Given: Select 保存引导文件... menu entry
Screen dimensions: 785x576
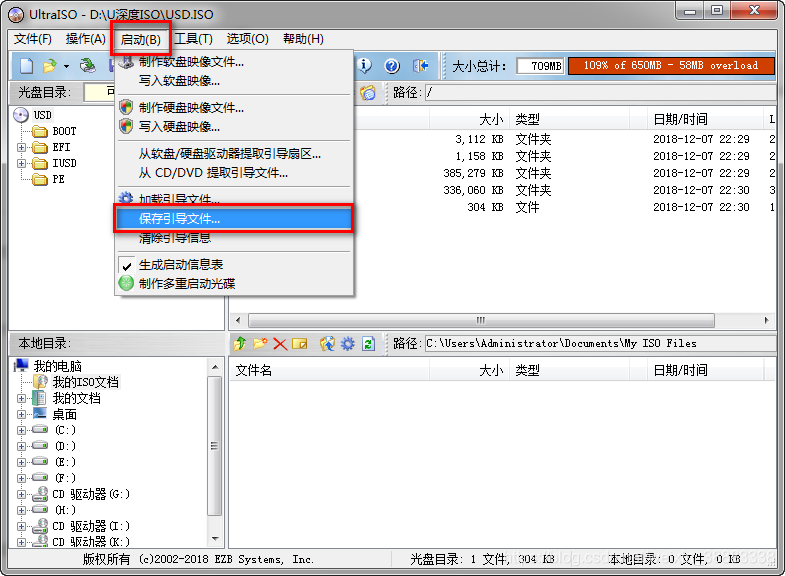Looking at the screenshot, I should [234, 218].
